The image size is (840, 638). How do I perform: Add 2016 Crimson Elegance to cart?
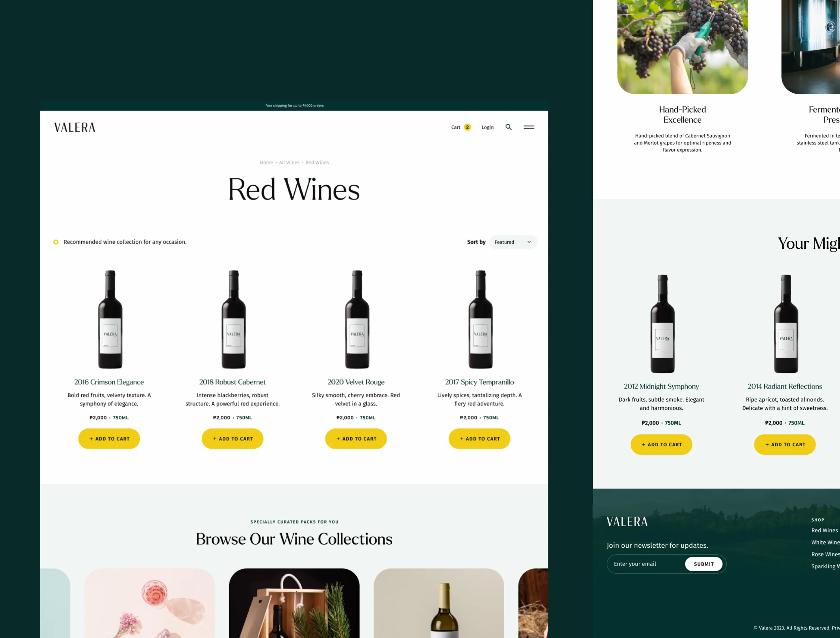[x=109, y=439]
